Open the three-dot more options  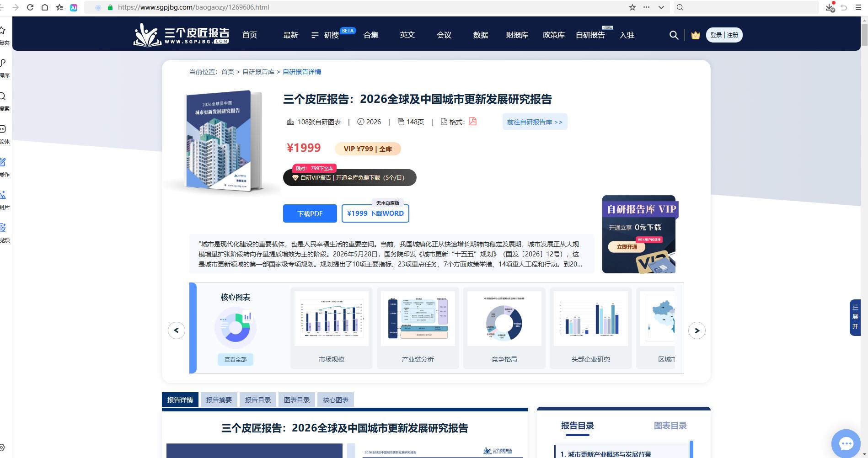coord(646,7)
